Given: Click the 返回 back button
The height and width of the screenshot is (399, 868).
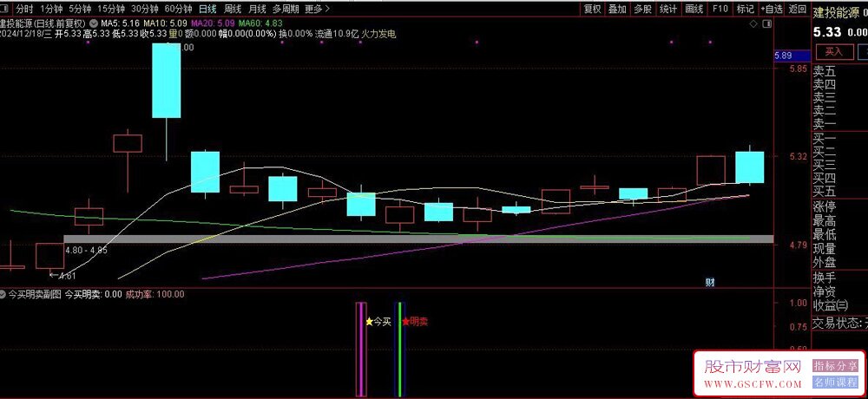Looking at the screenshot, I should click(797, 9).
